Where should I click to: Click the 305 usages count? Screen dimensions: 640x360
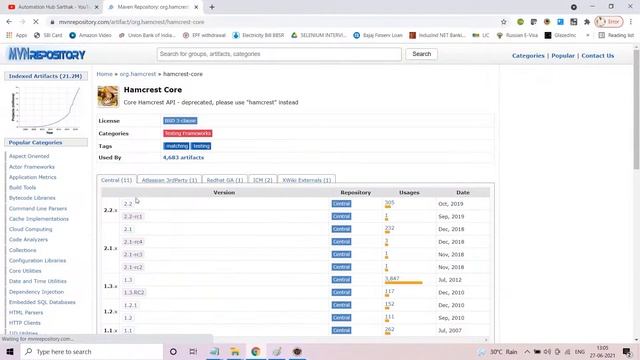pos(389,202)
